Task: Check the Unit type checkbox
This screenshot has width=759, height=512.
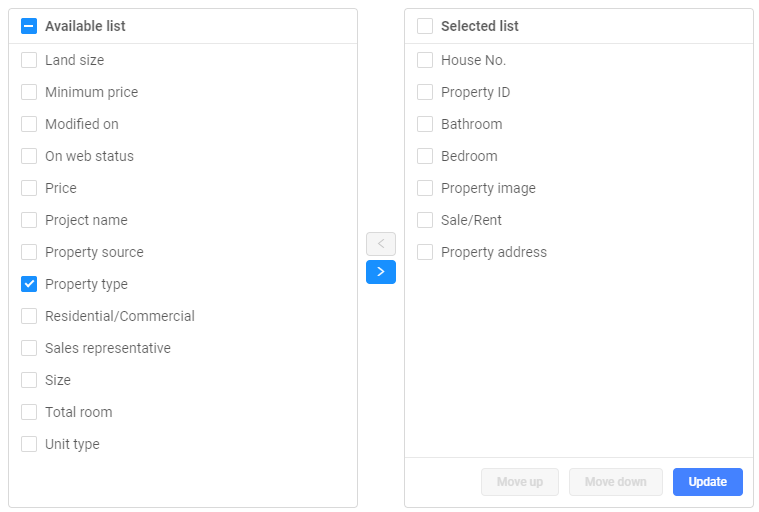Action: [x=29, y=444]
